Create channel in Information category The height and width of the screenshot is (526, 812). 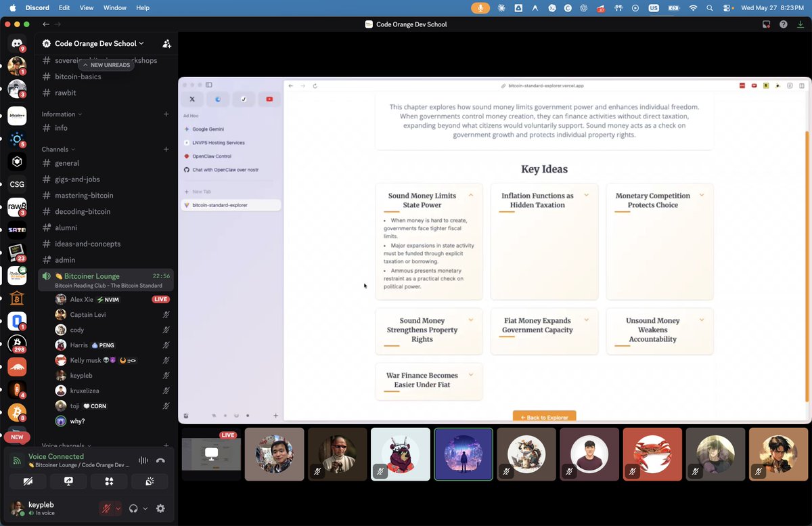click(x=166, y=114)
